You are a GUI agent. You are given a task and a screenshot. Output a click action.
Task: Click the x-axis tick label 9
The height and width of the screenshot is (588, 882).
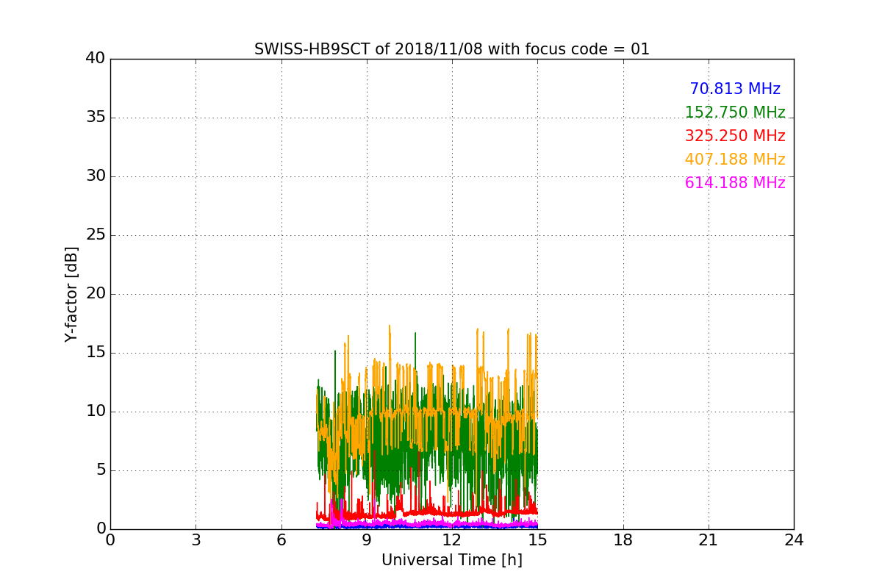(x=367, y=540)
